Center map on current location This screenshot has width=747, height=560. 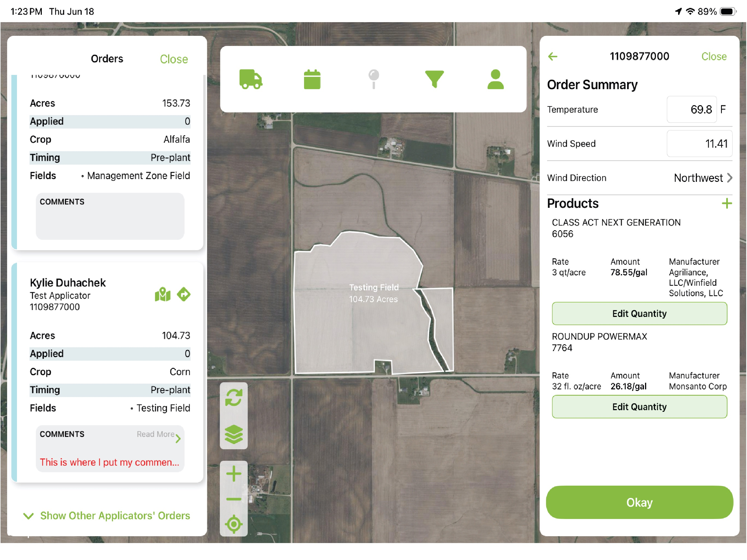tap(234, 524)
